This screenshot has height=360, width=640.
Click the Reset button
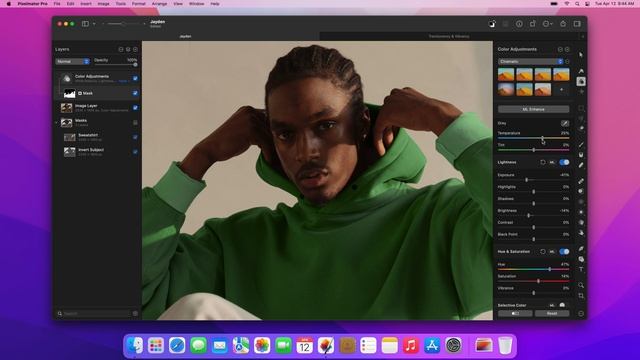click(552, 313)
